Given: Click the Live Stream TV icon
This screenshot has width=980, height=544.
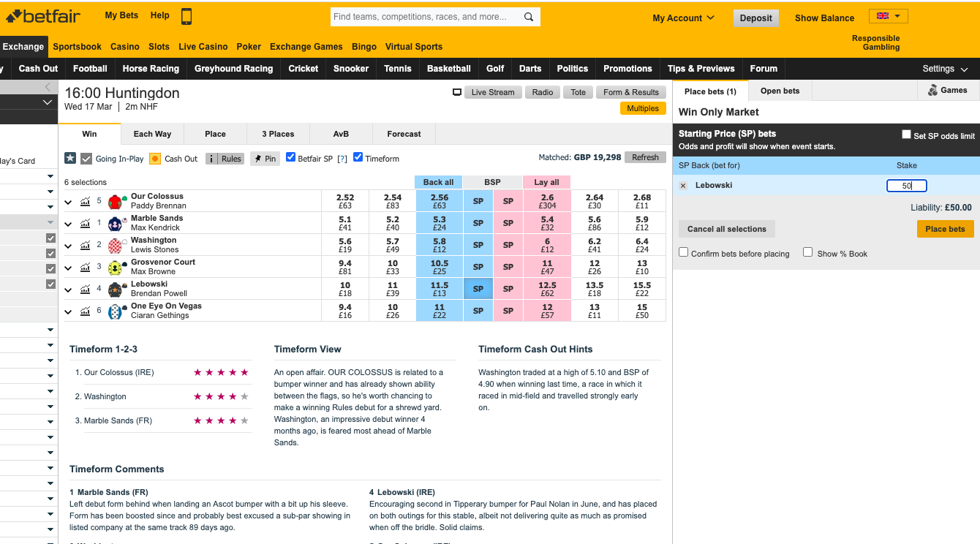Looking at the screenshot, I should [457, 92].
